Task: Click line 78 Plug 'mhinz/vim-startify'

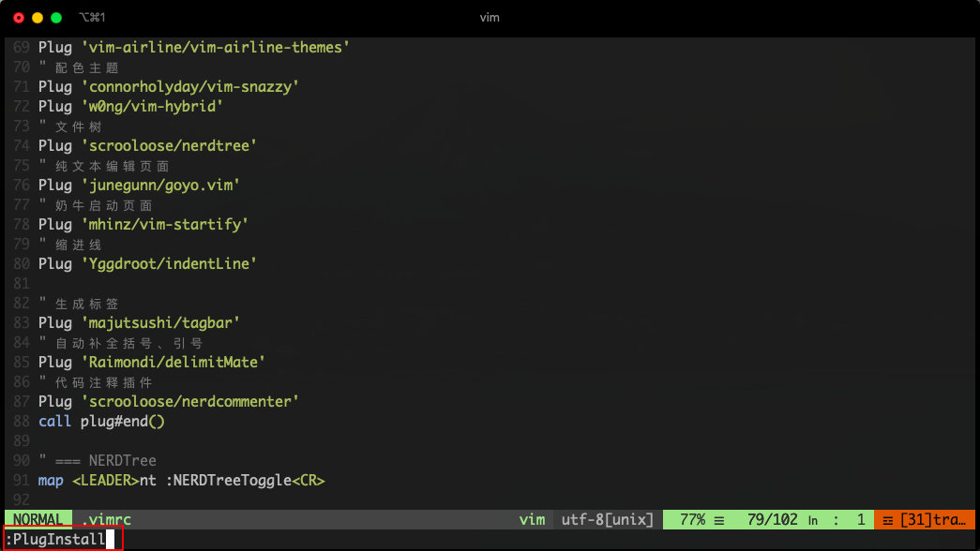Action: point(143,224)
